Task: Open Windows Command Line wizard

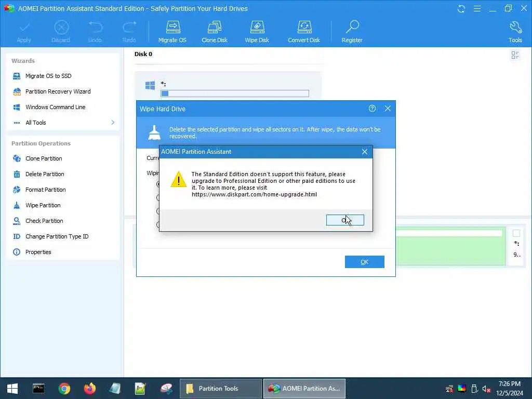Action: tap(55, 107)
